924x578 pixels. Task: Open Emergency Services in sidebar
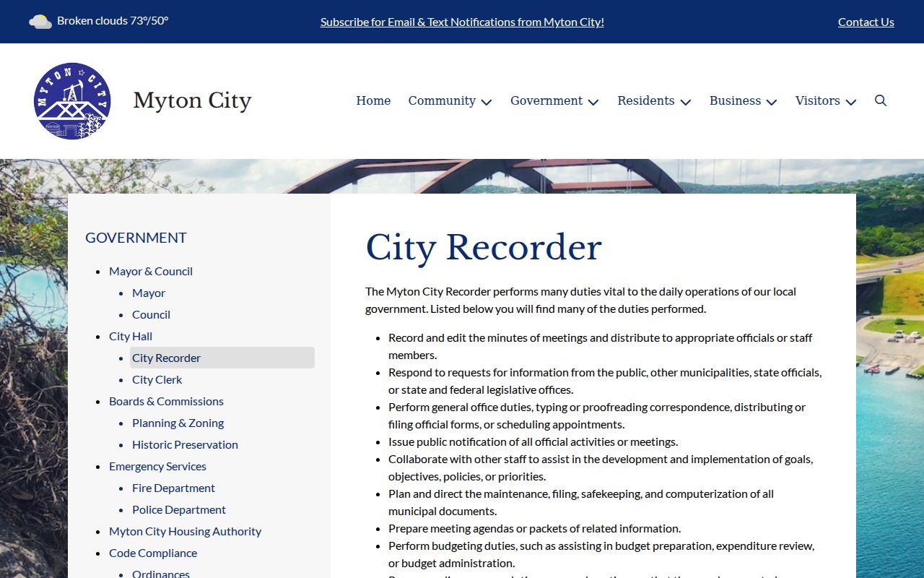point(157,466)
